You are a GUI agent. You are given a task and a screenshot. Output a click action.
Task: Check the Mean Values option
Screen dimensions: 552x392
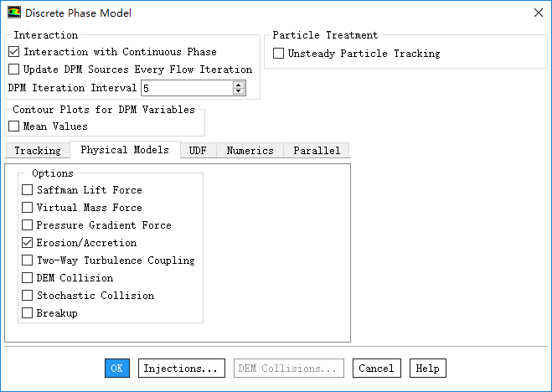(x=13, y=126)
